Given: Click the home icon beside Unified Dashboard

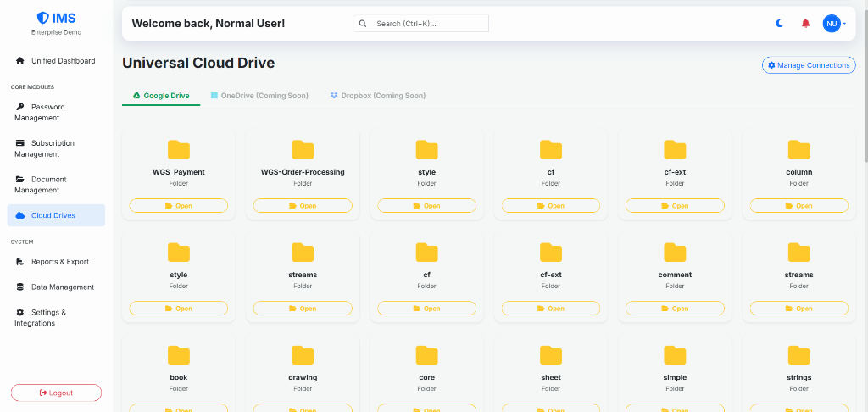Looking at the screenshot, I should [x=20, y=61].
